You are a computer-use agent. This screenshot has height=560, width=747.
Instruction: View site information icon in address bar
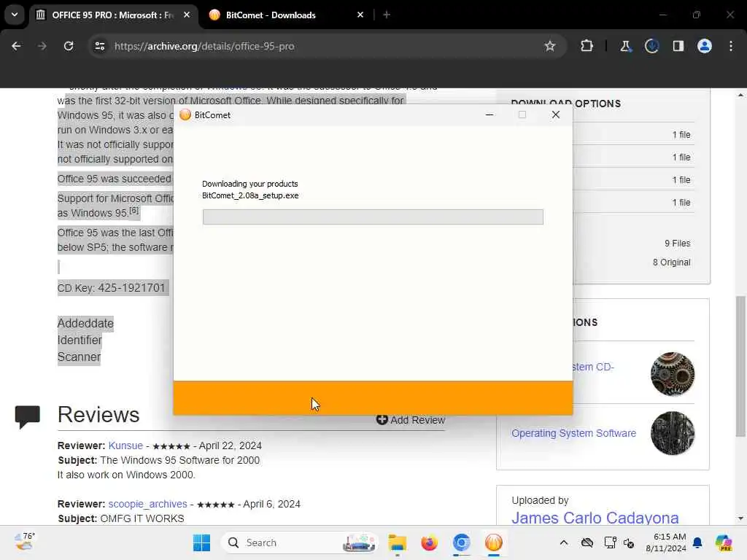coord(99,46)
